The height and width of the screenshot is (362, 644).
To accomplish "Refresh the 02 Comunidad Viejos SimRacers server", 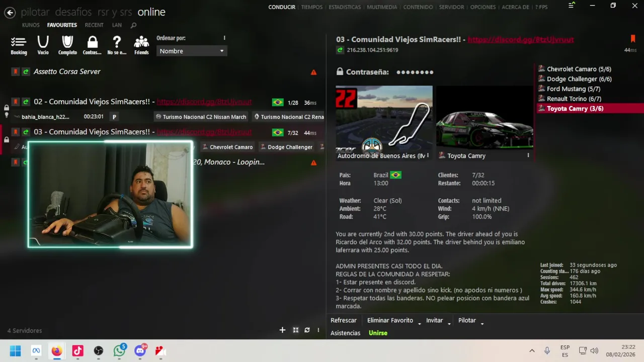I will [x=26, y=102].
